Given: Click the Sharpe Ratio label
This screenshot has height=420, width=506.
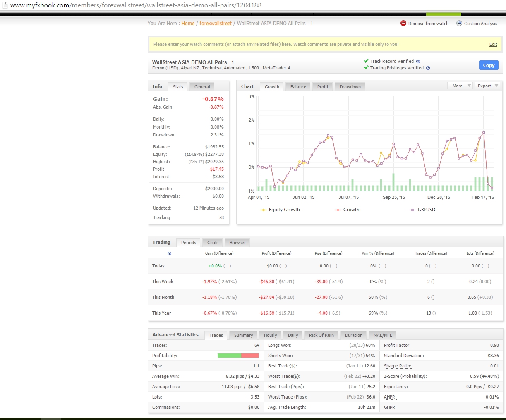Looking at the screenshot, I should point(398,366).
